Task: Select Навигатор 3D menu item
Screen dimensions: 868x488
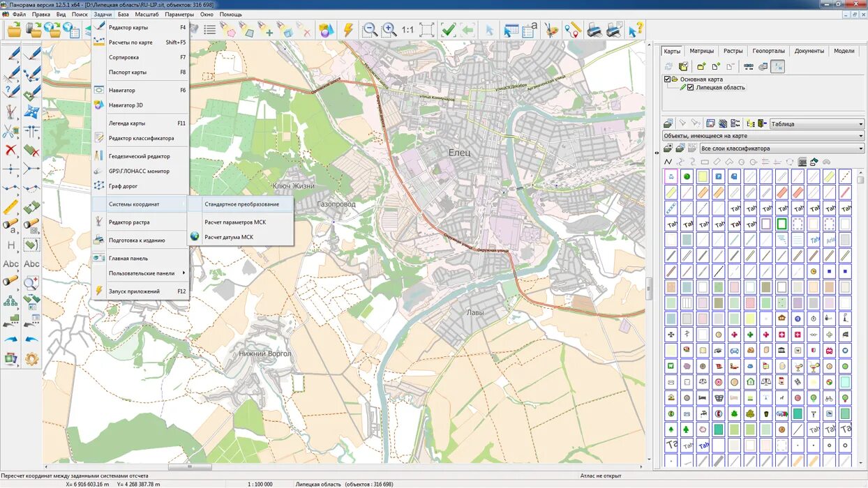Action: (140, 105)
